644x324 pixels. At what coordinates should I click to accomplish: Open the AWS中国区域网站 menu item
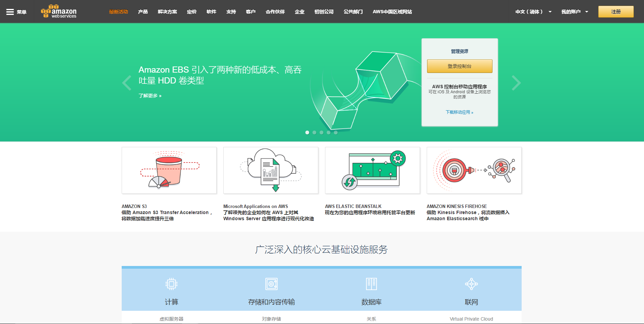392,12
